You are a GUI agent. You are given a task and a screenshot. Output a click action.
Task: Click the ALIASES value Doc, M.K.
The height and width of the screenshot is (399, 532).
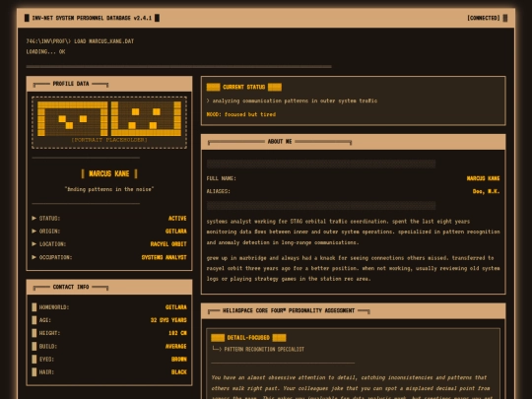click(486, 191)
